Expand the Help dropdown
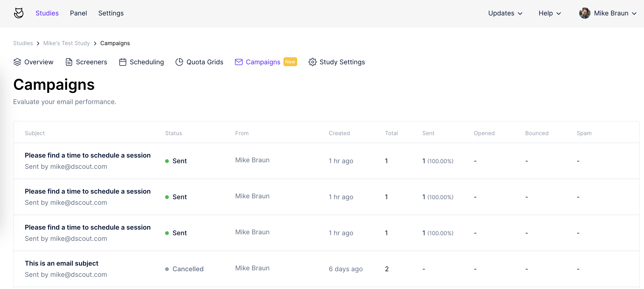Screen dimensions: 644x289 [x=549, y=13]
